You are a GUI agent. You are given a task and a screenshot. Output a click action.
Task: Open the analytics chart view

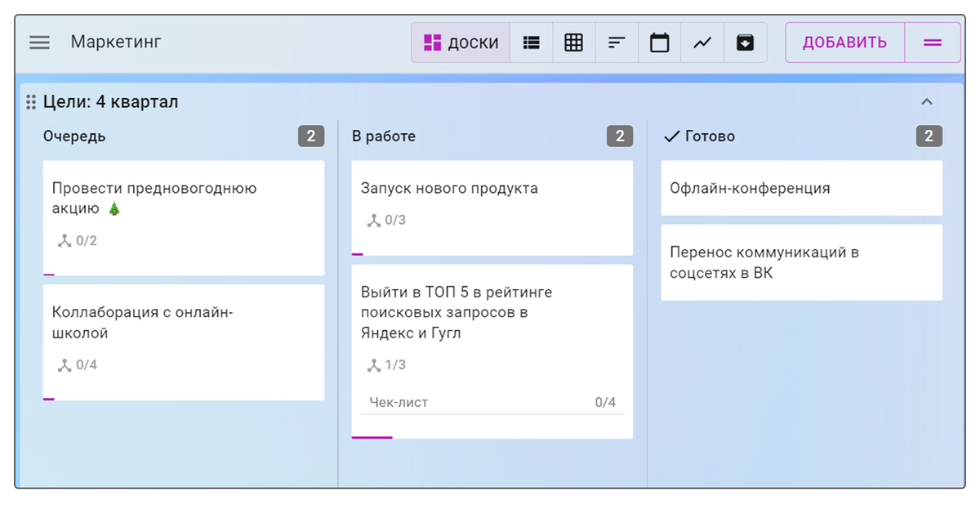click(702, 42)
